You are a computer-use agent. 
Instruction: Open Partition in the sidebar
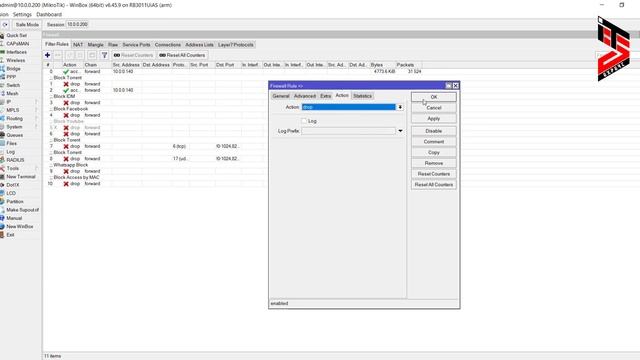point(15,202)
